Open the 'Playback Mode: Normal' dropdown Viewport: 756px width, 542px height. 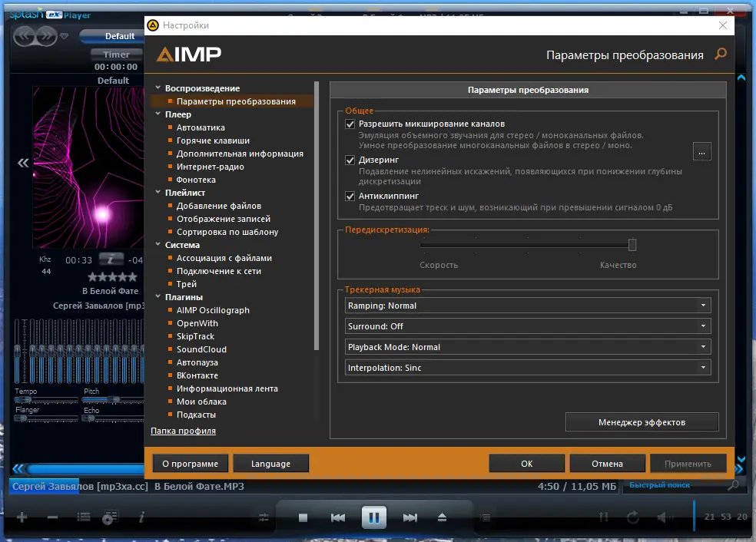528,347
